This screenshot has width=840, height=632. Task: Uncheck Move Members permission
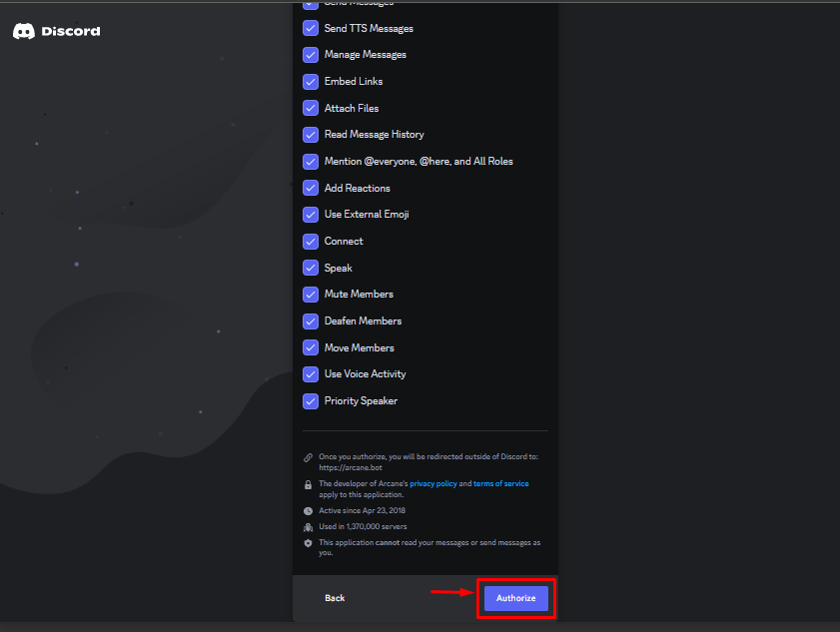click(x=311, y=347)
